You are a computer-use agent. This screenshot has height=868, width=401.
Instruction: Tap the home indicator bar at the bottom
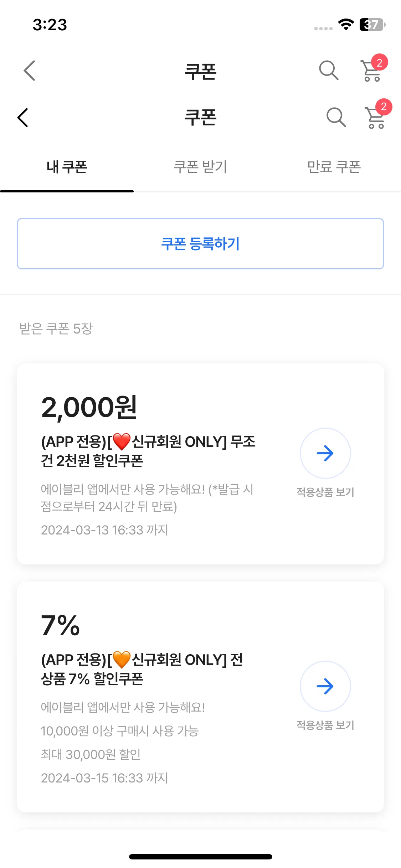pyautogui.click(x=200, y=857)
